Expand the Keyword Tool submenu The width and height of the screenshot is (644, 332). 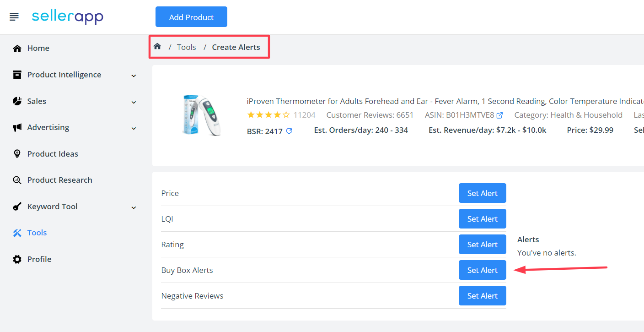pos(134,207)
